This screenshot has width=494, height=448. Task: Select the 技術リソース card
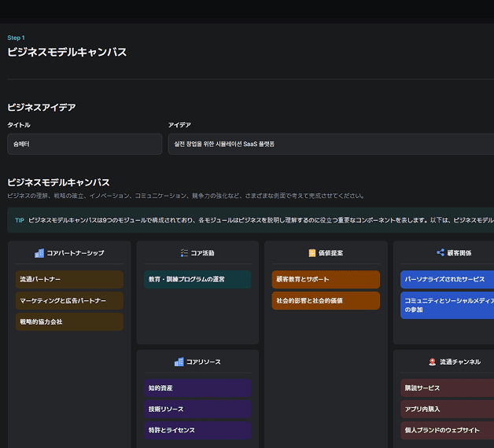pyautogui.click(x=197, y=409)
